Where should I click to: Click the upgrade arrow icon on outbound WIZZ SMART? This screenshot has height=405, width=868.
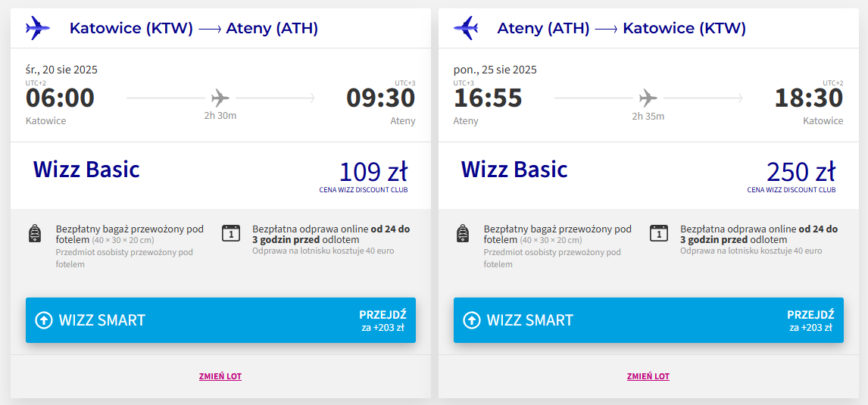pyautogui.click(x=44, y=320)
